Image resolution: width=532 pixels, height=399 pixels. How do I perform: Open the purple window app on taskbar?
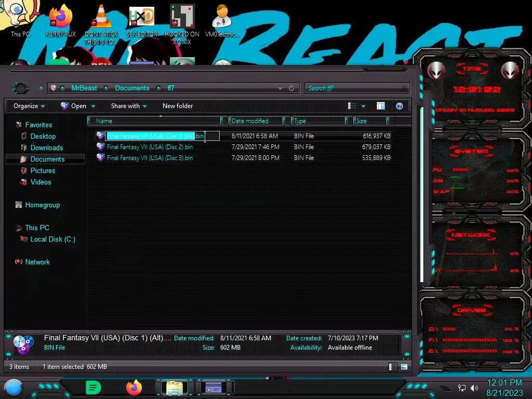[214, 388]
